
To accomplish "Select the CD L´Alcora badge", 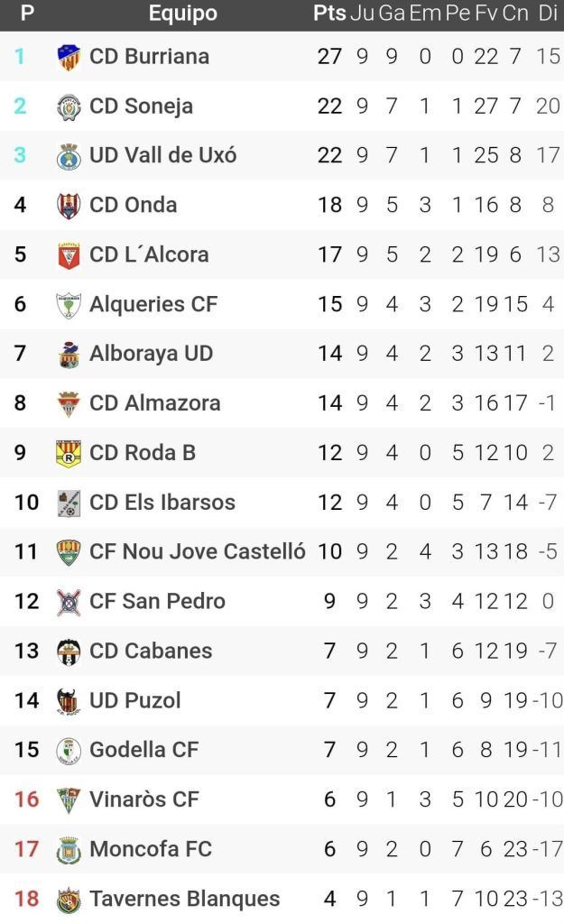I will point(69,255).
